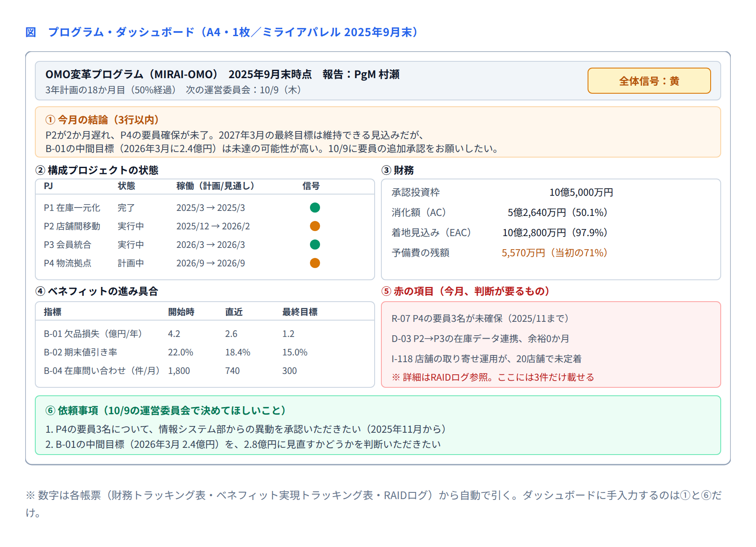The height and width of the screenshot is (547, 756).
Task: Click the B-04 在庫問い合わせ indicator label
Action: (102, 371)
